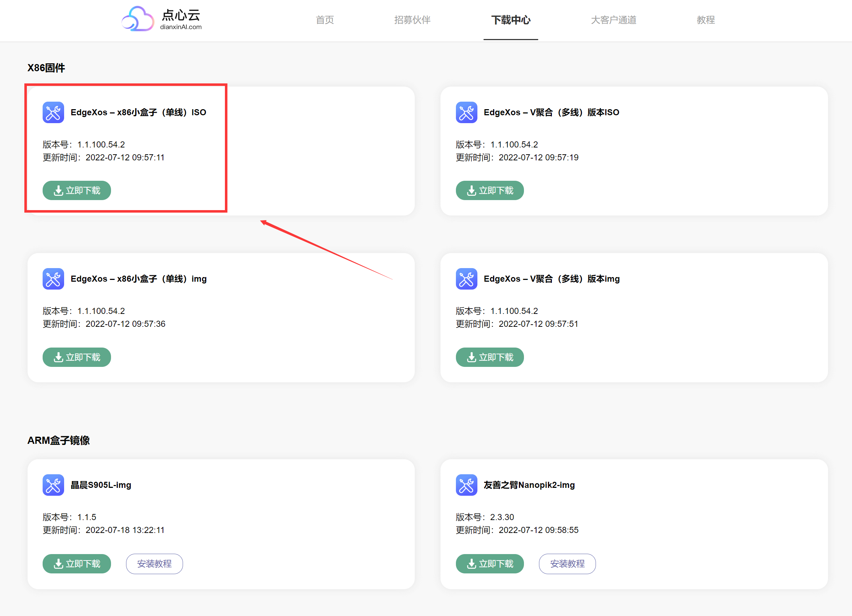
Task: Click the V聚合 版本img tools icon
Action: [x=466, y=279]
